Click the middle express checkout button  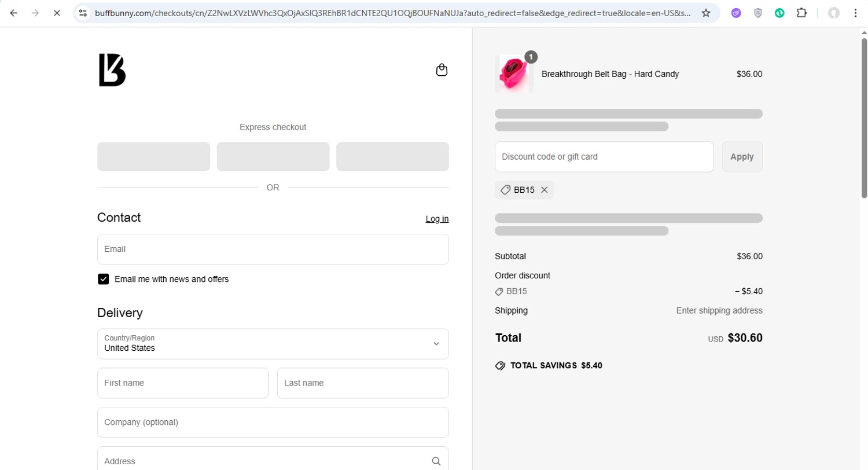point(273,156)
